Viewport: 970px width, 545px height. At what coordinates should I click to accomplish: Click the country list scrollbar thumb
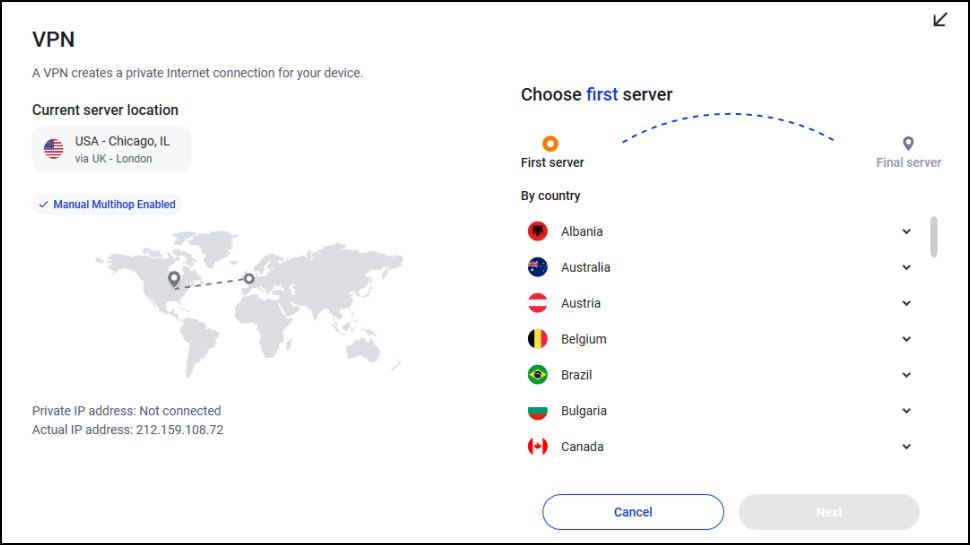934,236
